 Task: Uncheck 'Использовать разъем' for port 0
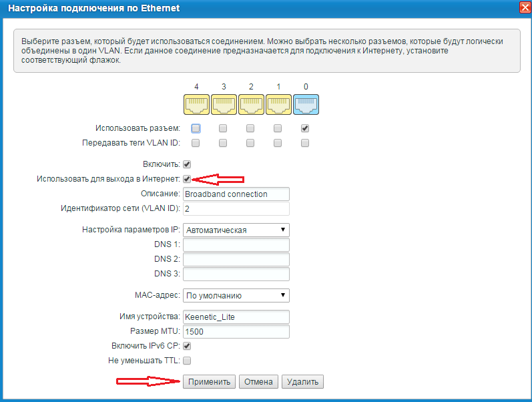[305, 128]
